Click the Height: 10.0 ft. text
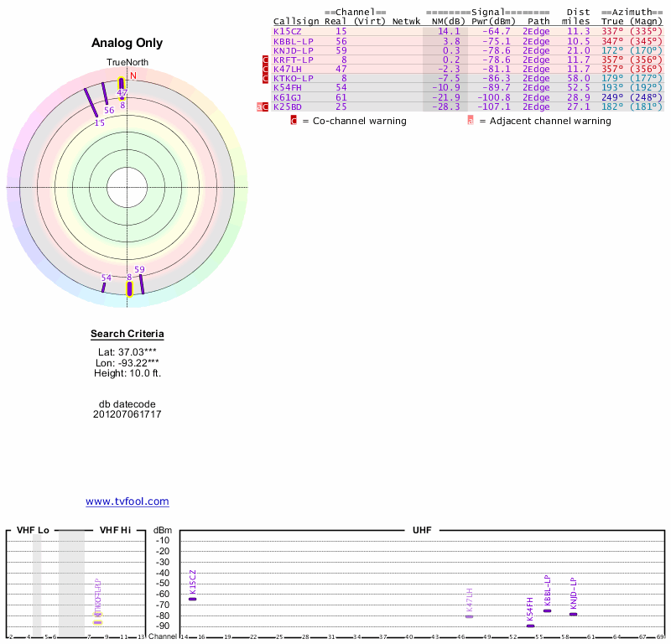 pos(127,373)
